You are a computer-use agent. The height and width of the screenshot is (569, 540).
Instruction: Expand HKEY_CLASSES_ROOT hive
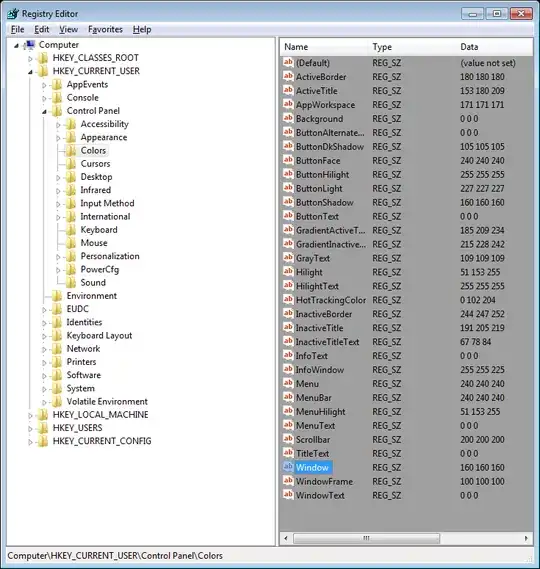click(30, 58)
